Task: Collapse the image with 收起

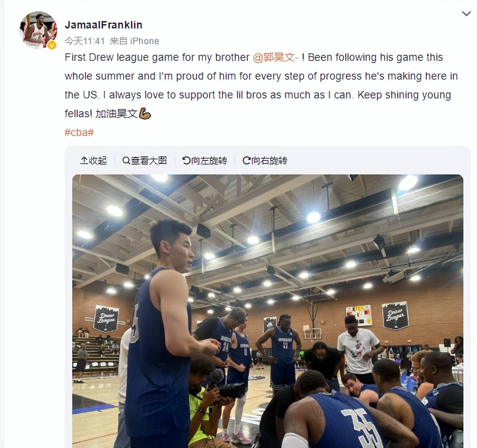Action: (x=94, y=160)
